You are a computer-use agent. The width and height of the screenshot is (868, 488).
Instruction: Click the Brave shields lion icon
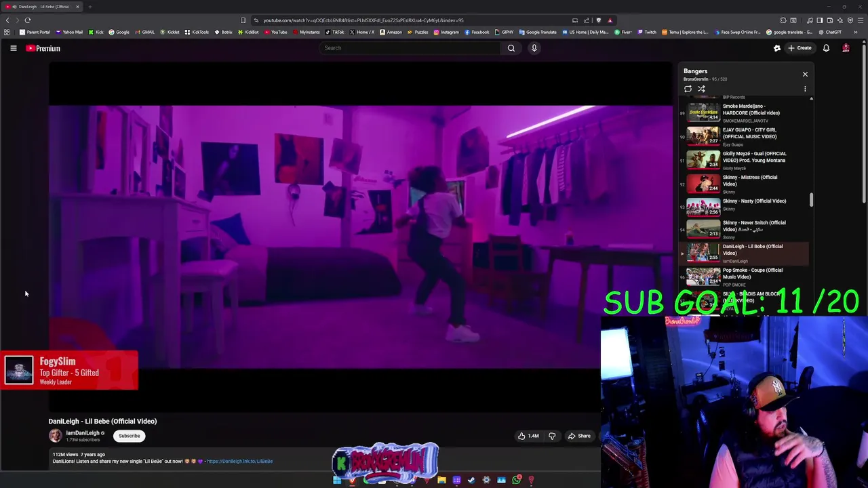pyautogui.click(x=598, y=20)
